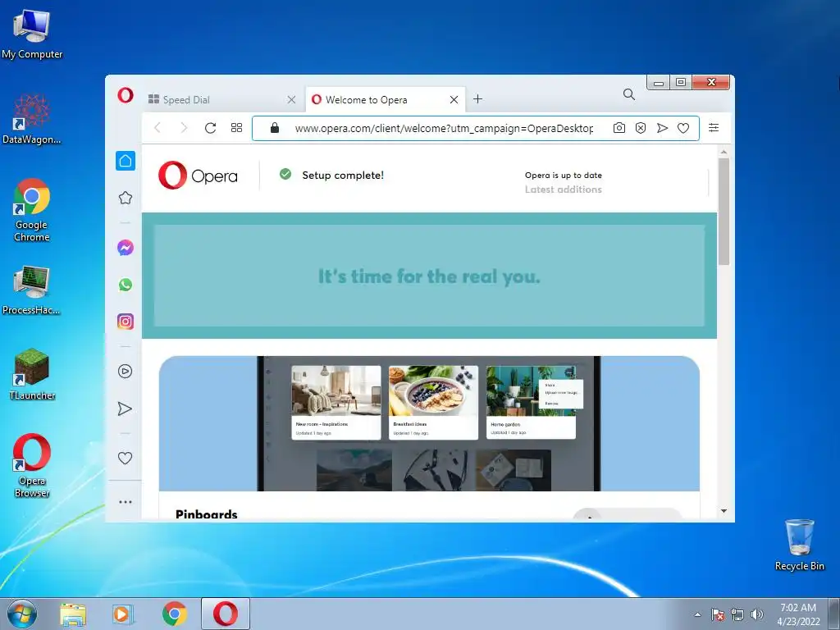840x630 pixels.
Task: Open Easy Setup panel
Action: coord(714,127)
